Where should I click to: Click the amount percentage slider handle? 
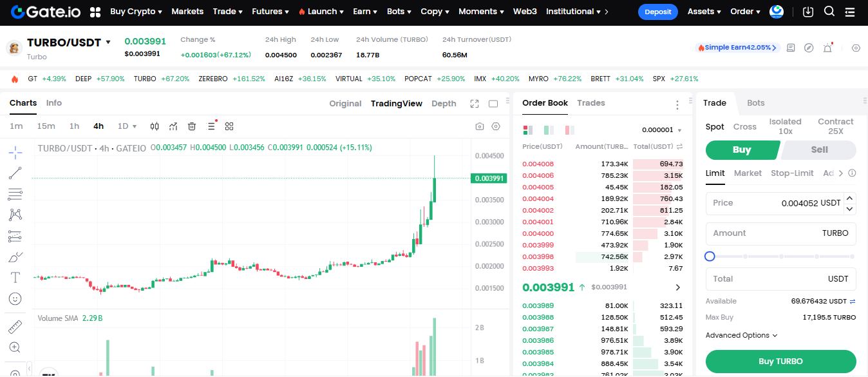pyautogui.click(x=710, y=256)
